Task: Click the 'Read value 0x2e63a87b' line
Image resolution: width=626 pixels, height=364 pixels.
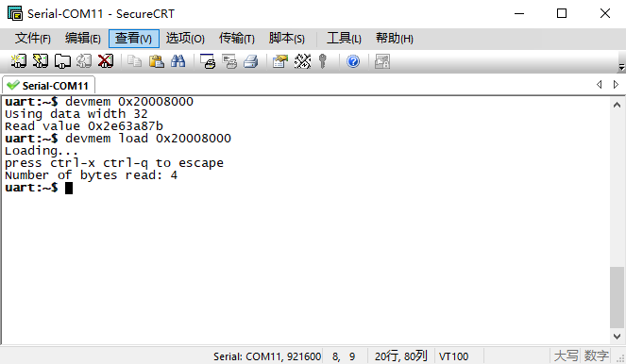Action: 84,126
